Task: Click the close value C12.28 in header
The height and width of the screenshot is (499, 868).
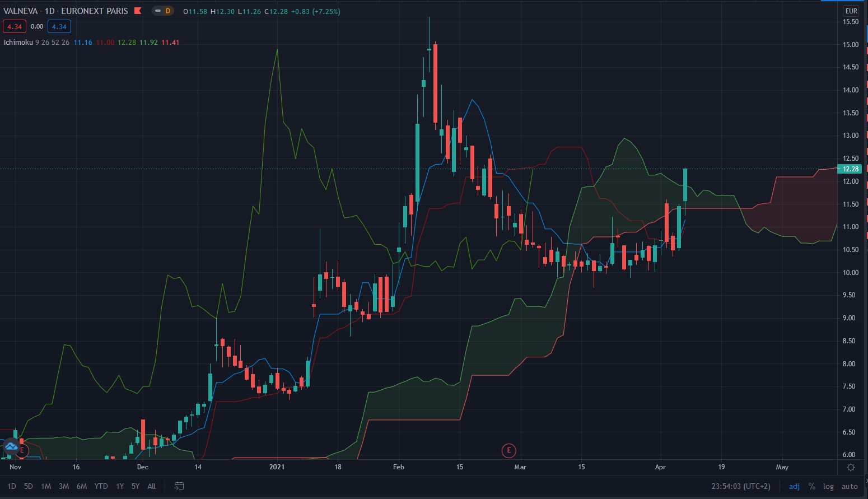Action: pos(277,11)
